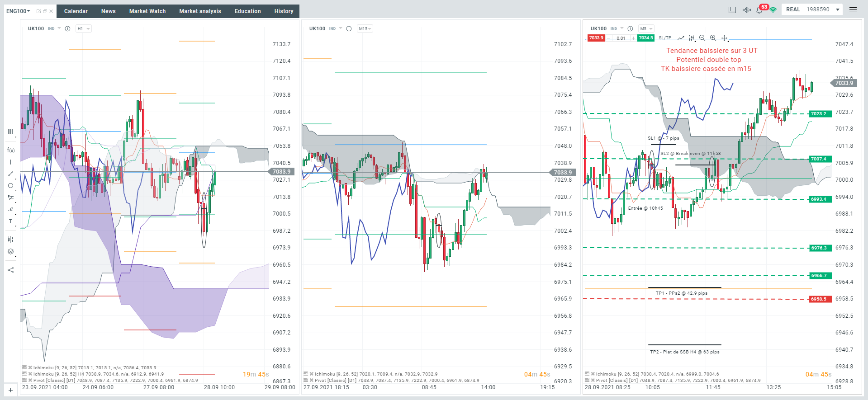The image size is (868, 400).
Task: Toggle SL/TP on the M5 chart
Action: (x=665, y=38)
